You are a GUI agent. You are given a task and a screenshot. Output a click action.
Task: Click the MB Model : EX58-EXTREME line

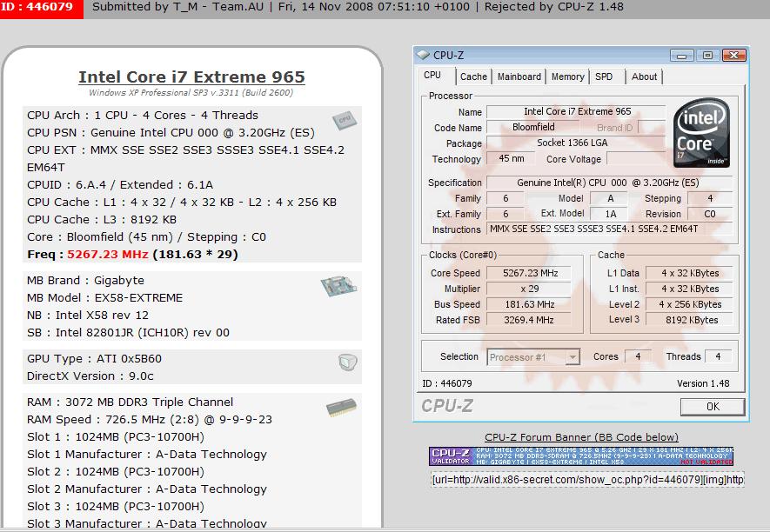[104, 298]
